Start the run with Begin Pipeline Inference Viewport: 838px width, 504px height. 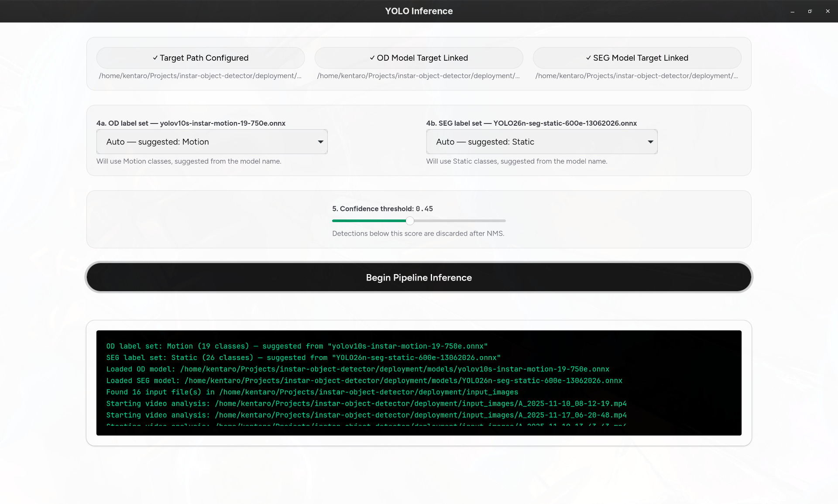(419, 278)
